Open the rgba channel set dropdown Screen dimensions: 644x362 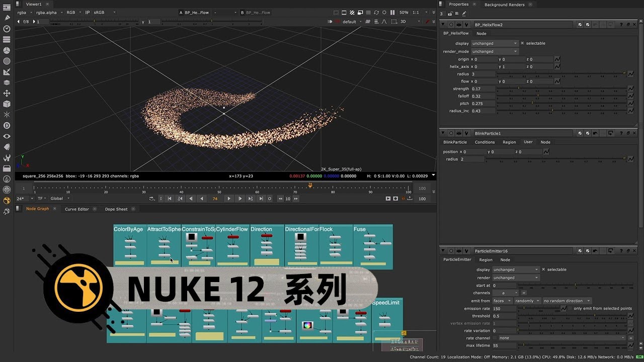click(x=24, y=12)
